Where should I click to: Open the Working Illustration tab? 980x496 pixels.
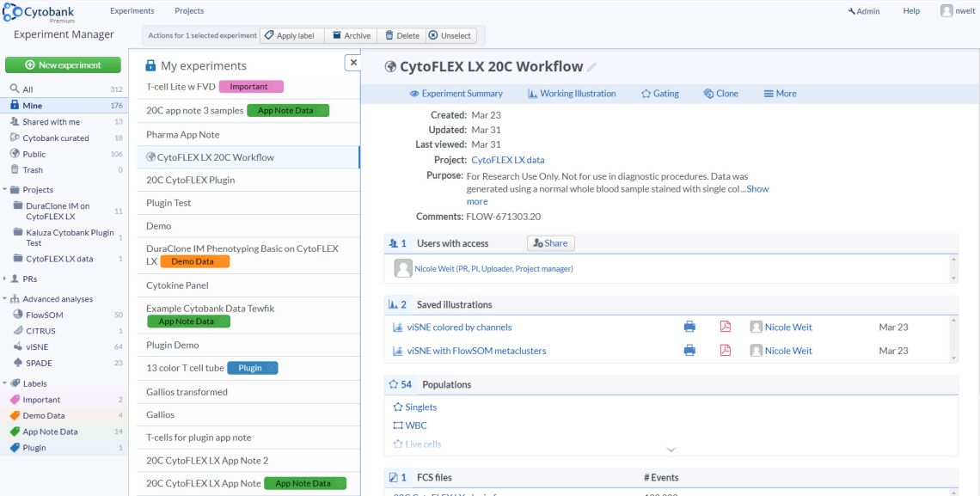tap(572, 94)
